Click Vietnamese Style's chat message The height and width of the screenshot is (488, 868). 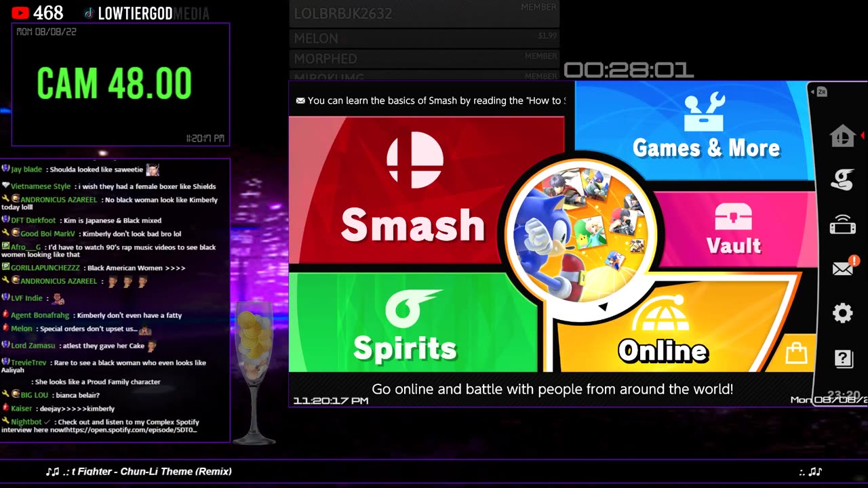click(108, 186)
